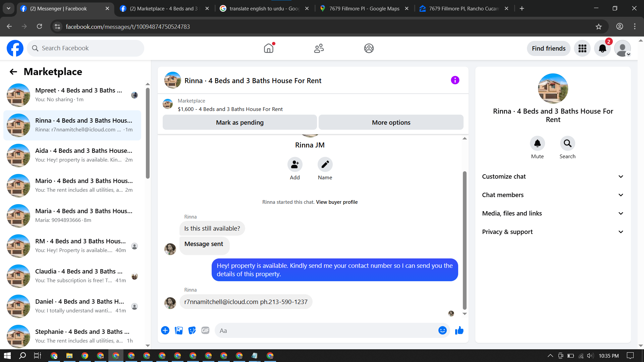Open the Claudia conversation
Viewport: 644px width, 362px height.
(72, 276)
